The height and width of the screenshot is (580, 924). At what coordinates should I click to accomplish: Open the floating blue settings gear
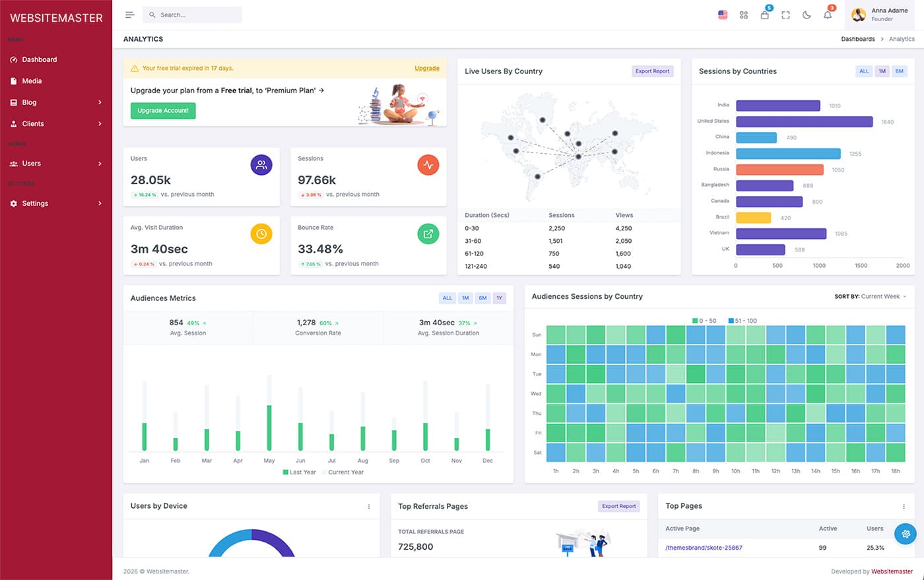(x=905, y=534)
